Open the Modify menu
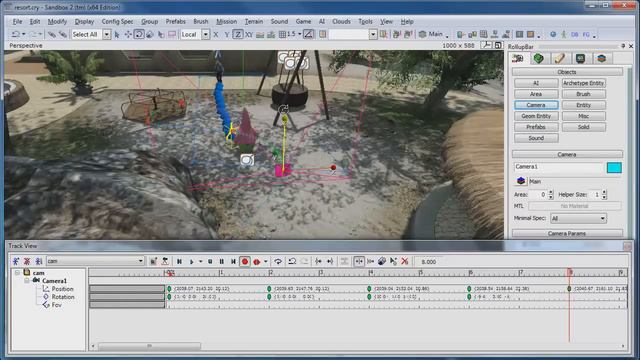 57,22
